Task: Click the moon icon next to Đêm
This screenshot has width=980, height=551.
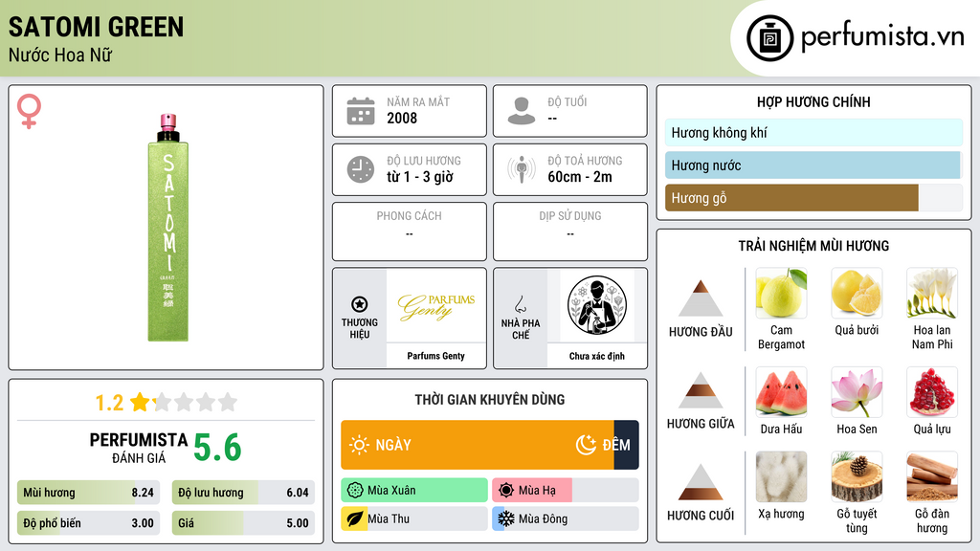Action: click(586, 445)
